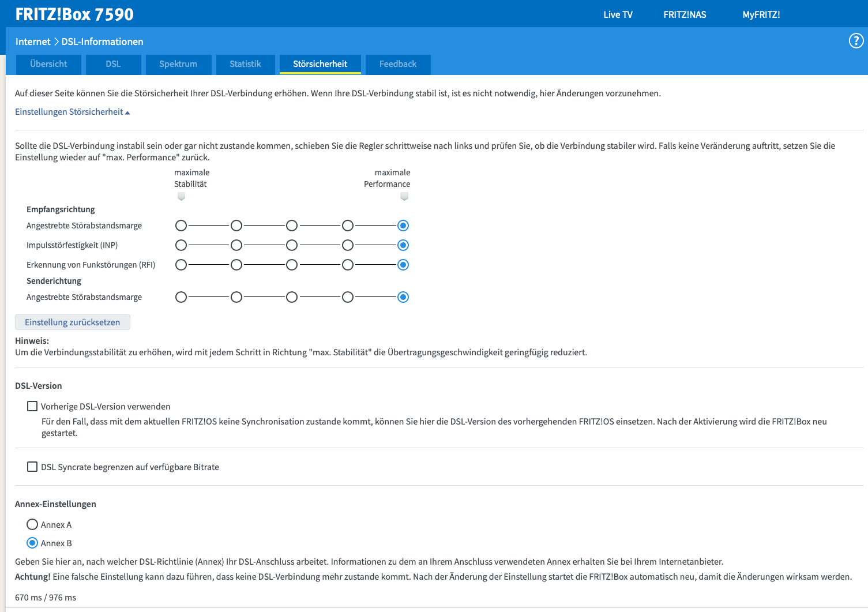Set Empfang Störabstandsmarge to maximale Performance
The width and height of the screenshot is (868, 612).
pos(403,226)
